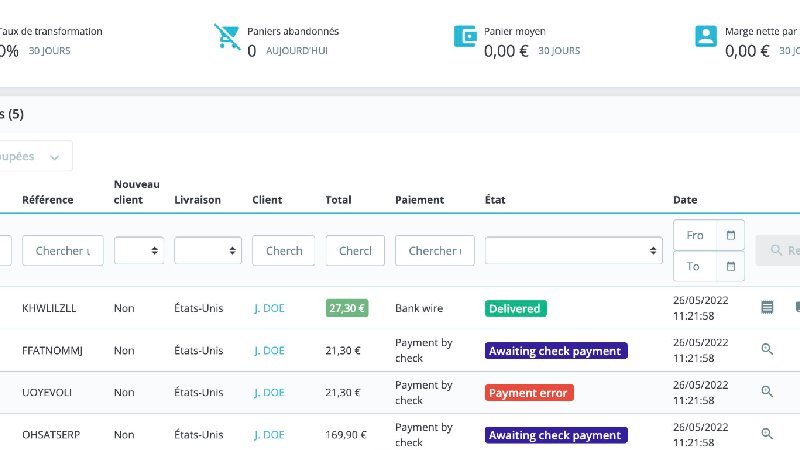Viewport: 800px width, 450px height.
Task: Sort by the État column header
Action: (x=495, y=199)
